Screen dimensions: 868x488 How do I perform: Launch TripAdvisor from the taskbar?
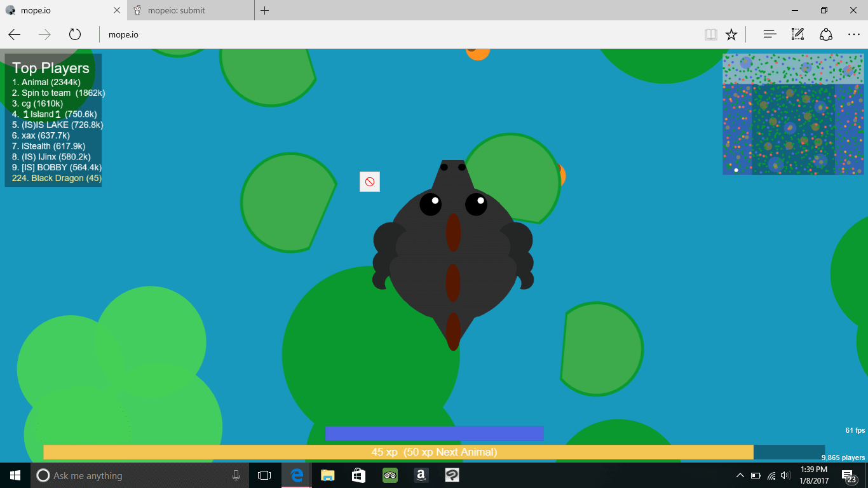(390, 475)
